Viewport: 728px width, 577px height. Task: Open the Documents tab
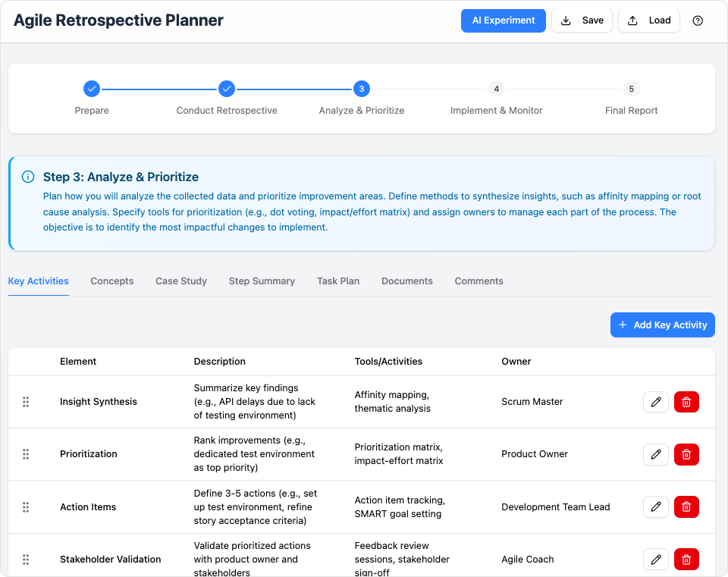[406, 281]
